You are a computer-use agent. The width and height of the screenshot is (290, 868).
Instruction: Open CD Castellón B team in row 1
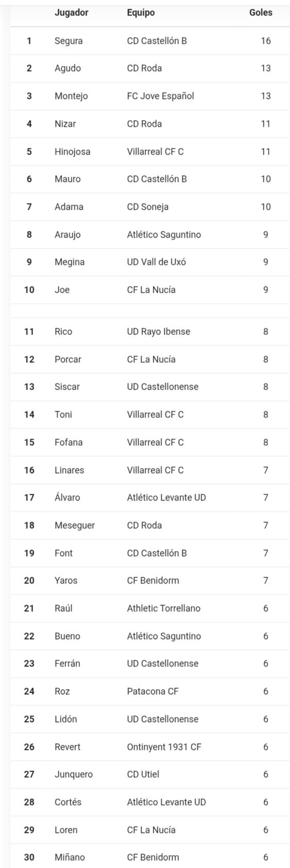pos(157,41)
